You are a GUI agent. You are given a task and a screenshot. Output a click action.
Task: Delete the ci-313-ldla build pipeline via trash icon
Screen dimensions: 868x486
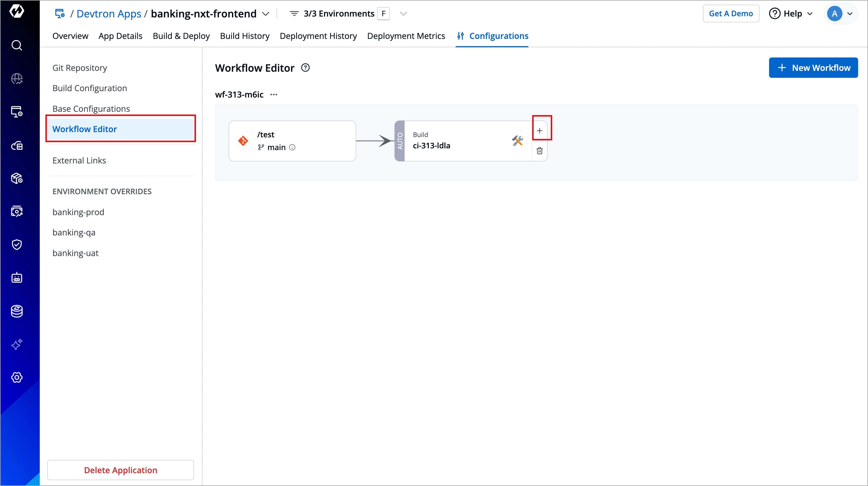pyautogui.click(x=540, y=151)
